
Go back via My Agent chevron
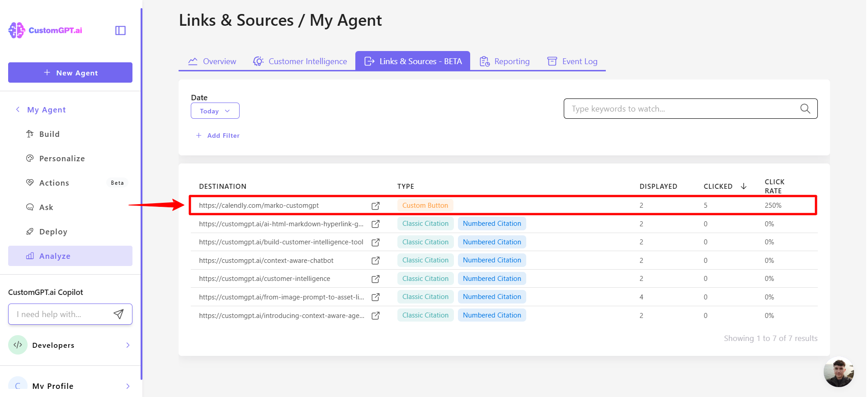pos(18,109)
